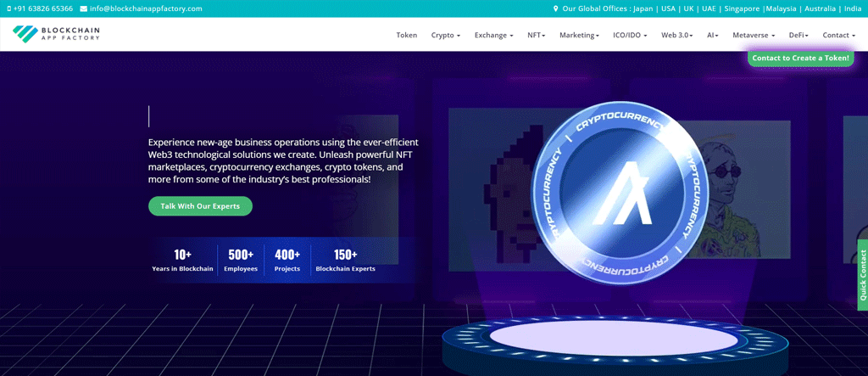This screenshot has width=868, height=376.
Task: Expand the Exchange dropdown menu
Action: 494,35
